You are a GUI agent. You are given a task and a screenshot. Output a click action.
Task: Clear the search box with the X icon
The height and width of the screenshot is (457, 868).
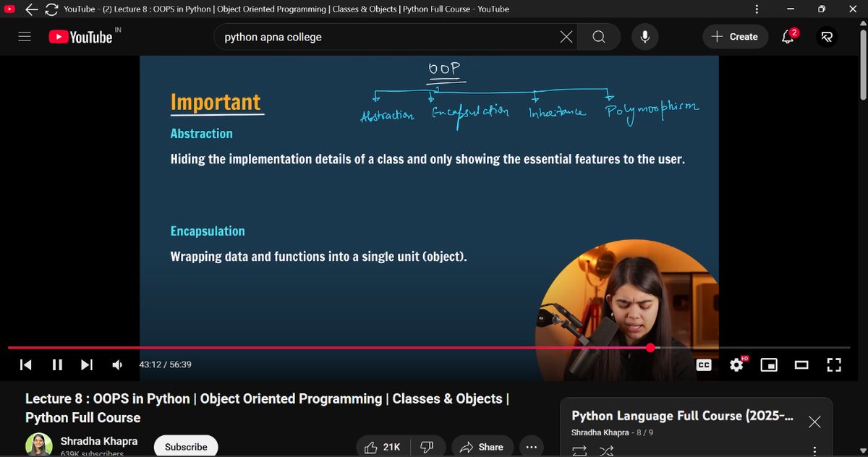(566, 37)
